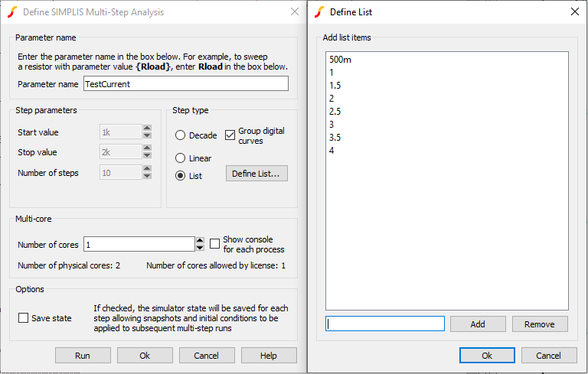Open Help for Multi-Step Analysis

point(269,356)
